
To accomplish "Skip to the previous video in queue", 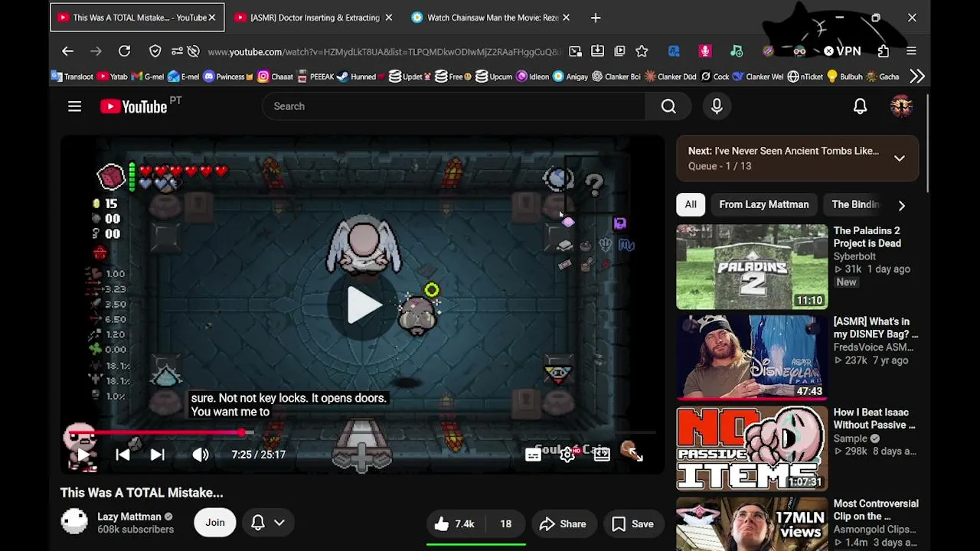I will [122, 455].
